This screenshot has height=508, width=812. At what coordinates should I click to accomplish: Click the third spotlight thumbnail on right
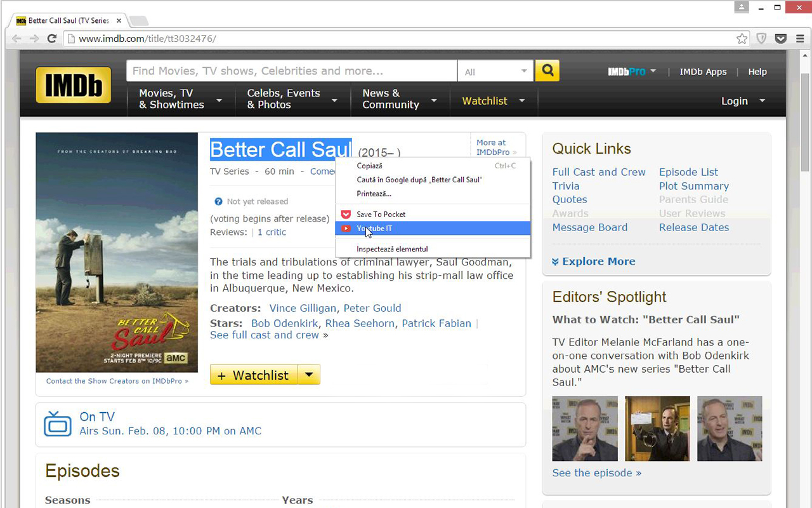pyautogui.click(x=730, y=429)
